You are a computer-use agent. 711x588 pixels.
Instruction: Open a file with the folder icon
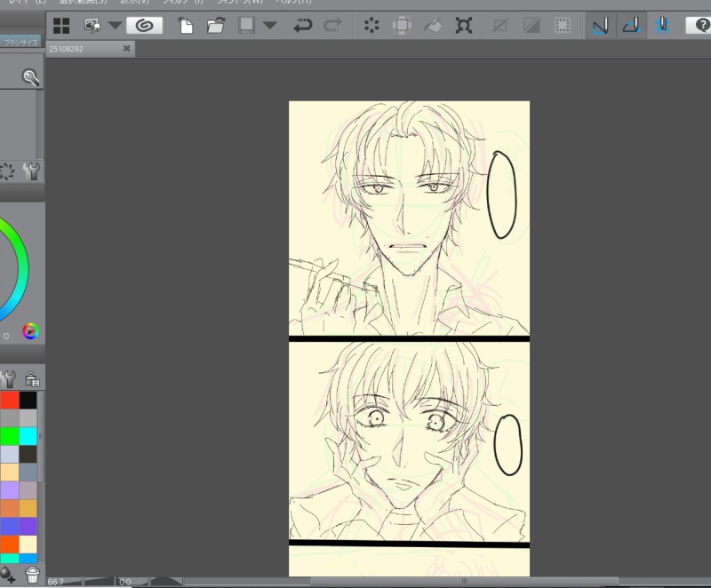coord(216,26)
